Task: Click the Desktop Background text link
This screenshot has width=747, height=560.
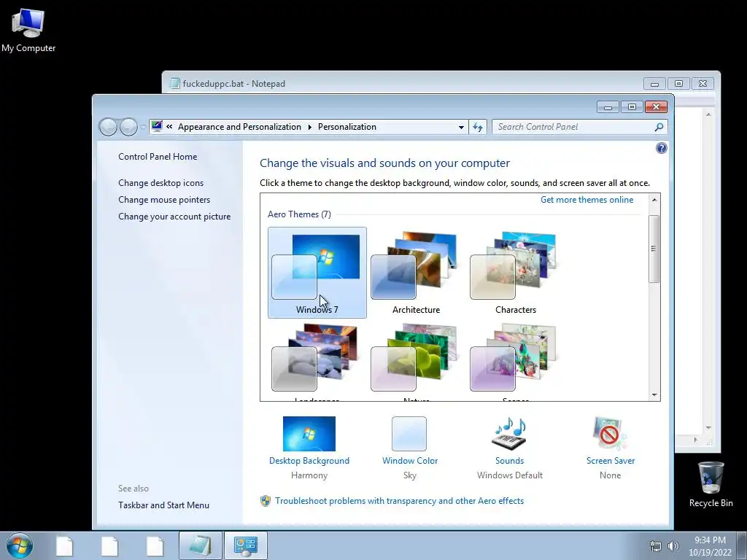Action: coord(309,461)
